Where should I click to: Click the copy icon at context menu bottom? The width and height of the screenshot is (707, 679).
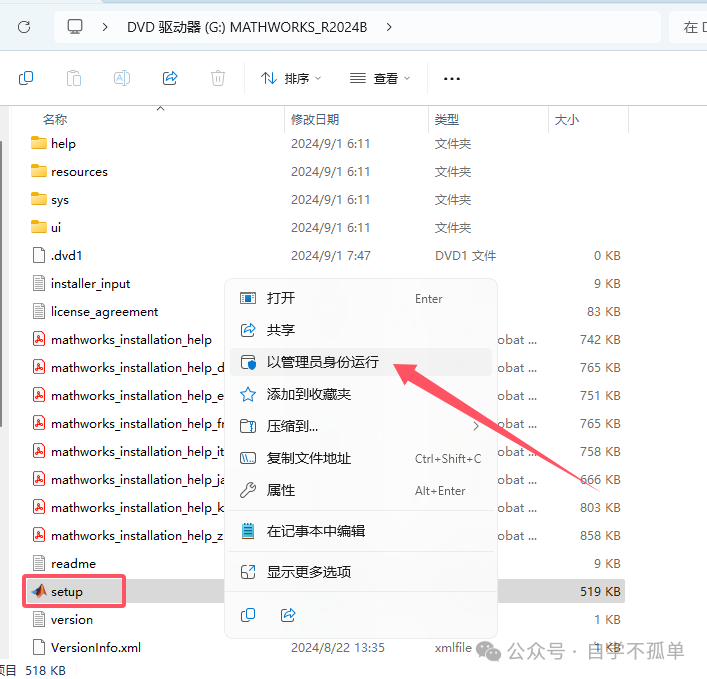click(x=248, y=615)
